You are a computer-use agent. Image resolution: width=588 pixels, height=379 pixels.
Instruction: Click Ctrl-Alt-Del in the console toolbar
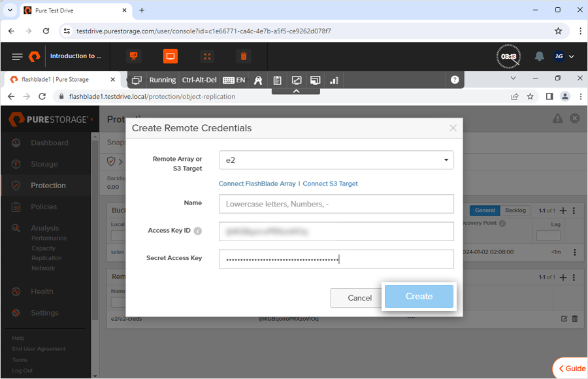point(199,80)
